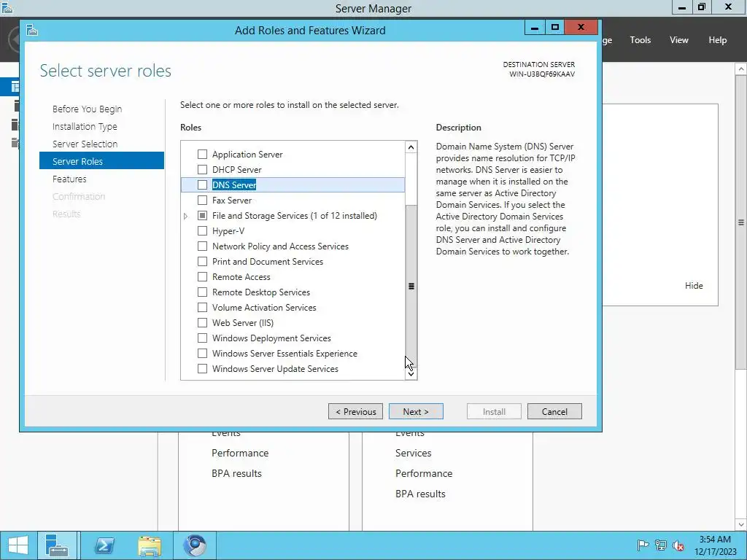747x560 pixels.
Task: Open Performance in right Server Manager tile
Action: [424, 473]
